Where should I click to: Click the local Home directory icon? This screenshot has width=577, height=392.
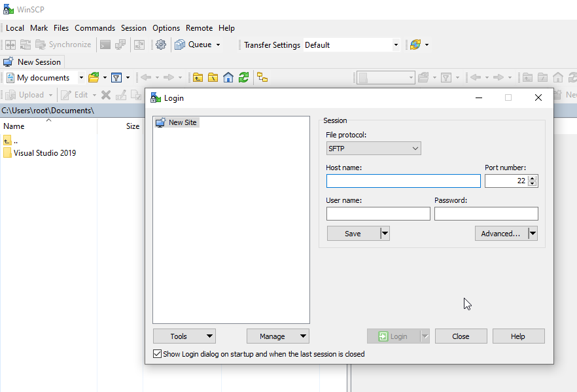point(228,78)
